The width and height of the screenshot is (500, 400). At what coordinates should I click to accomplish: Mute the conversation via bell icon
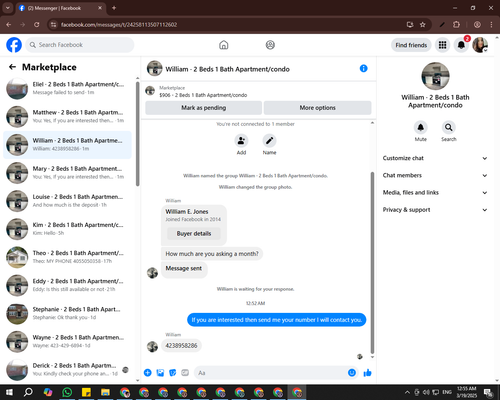[421, 127]
